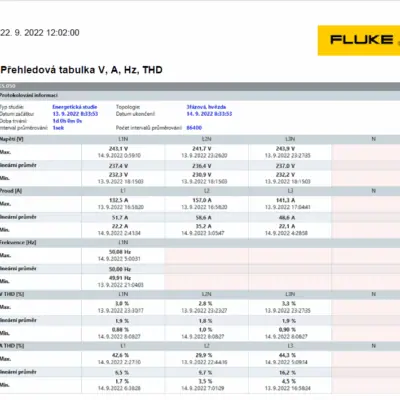
Task: Click the maximum frequency 50,08 Hz
Action: [x=120, y=252]
